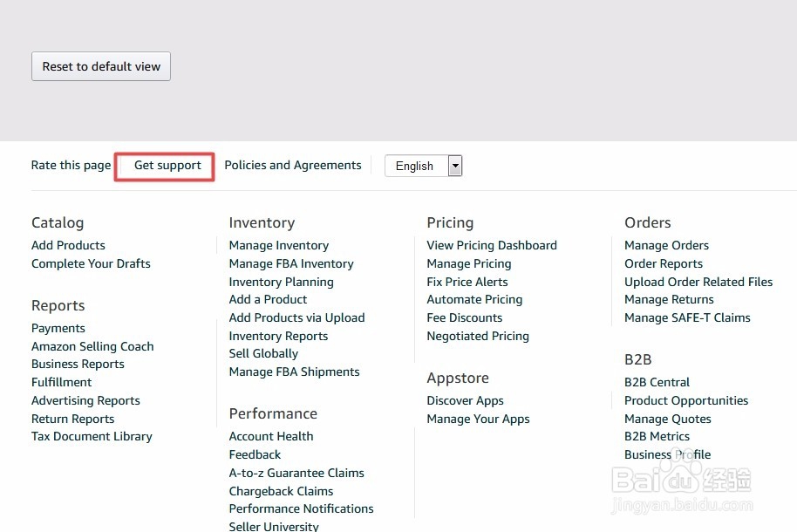Screen dimensions: 797x532
Task: Open Product Opportunities link
Action: pos(686,401)
